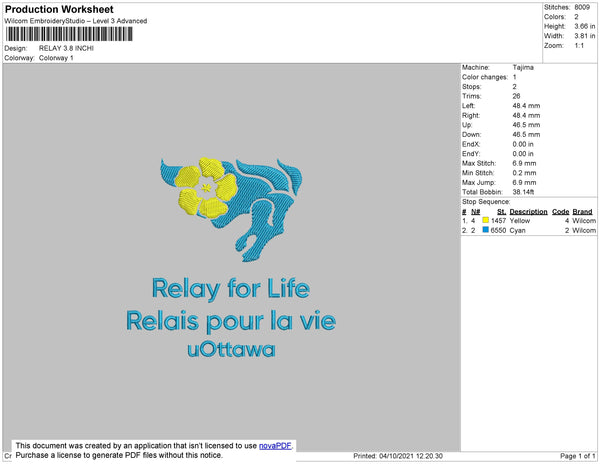Click design name 'RELAY 3.8 INCHI'
This screenshot has width=600, height=464.
[x=66, y=48]
